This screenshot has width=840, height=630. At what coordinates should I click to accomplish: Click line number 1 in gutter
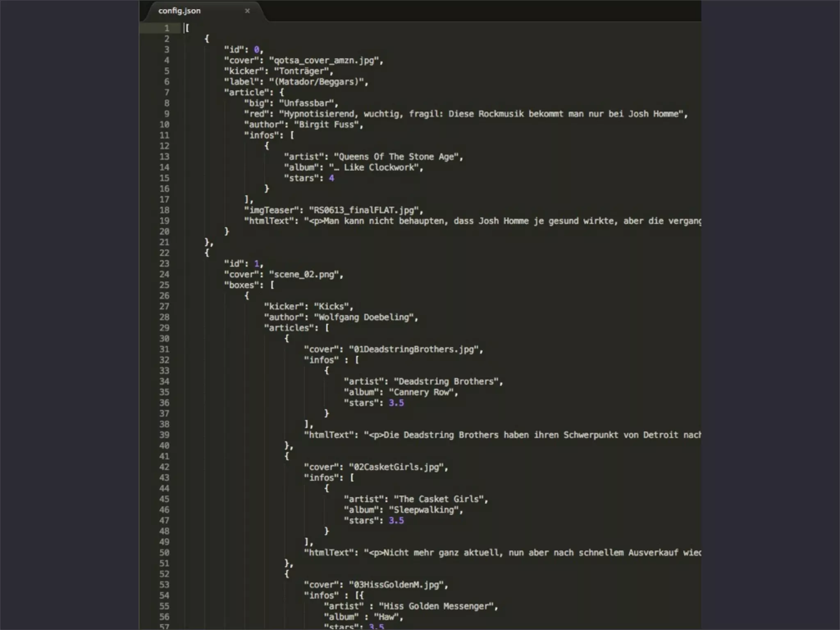[167, 28]
